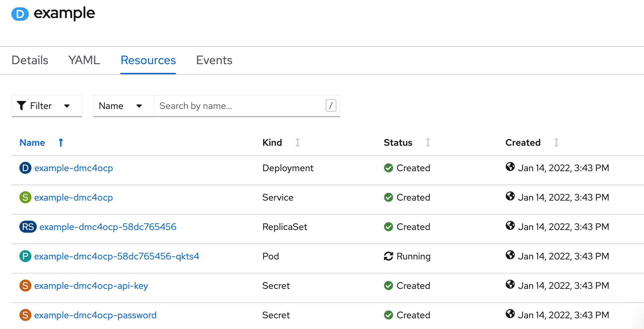Open the Name search-type dropdown

(123, 106)
